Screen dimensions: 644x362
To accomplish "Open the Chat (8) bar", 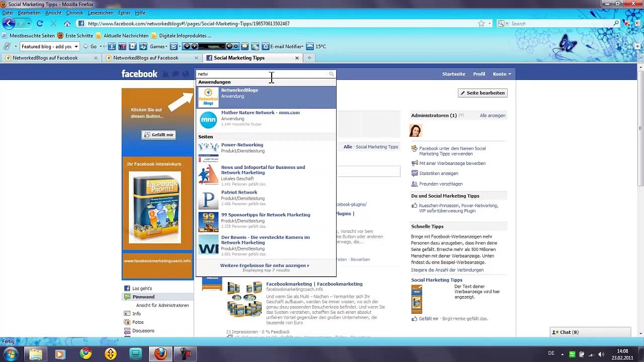I will point(590,332).
